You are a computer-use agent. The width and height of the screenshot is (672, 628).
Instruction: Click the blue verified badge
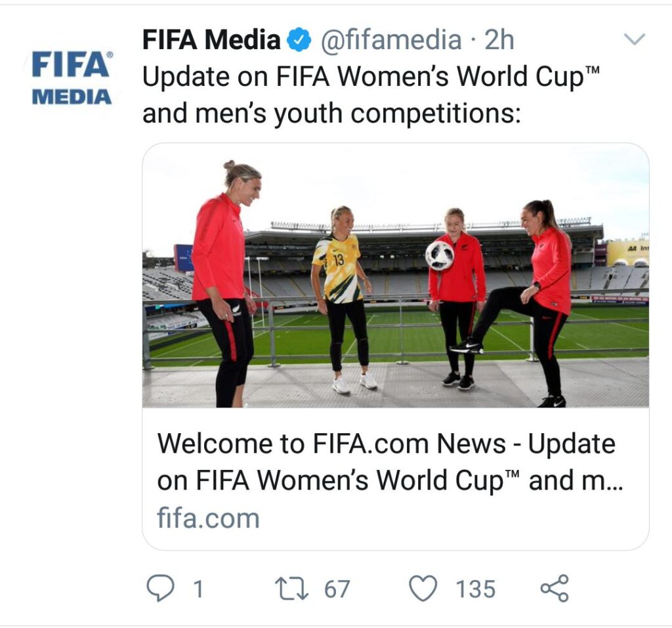300,41
